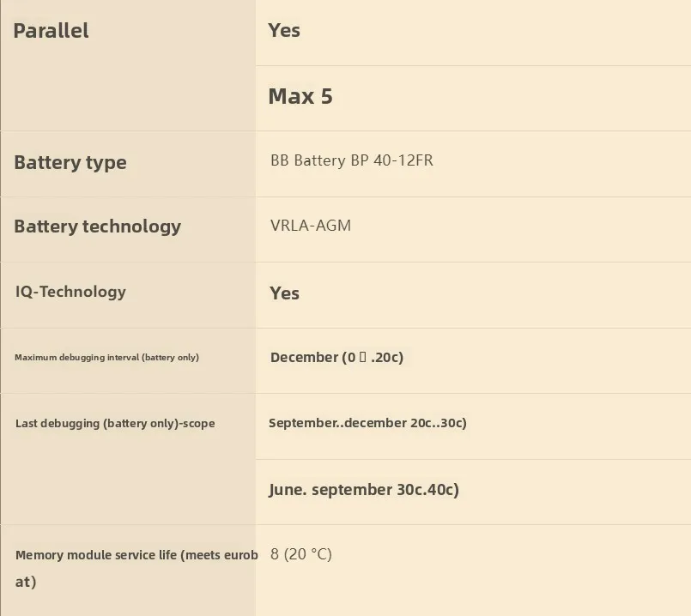Select the June. september 30c.40c value

point(363,490)
